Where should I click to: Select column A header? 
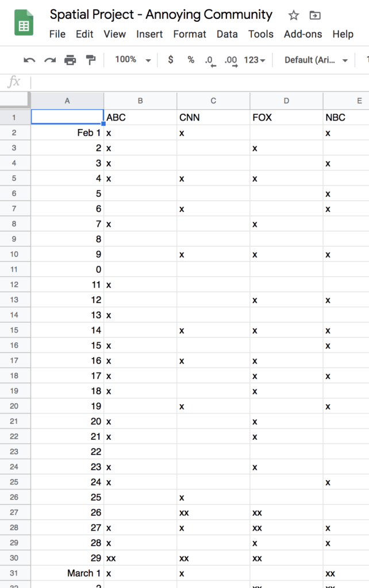(x=67, y=100)
